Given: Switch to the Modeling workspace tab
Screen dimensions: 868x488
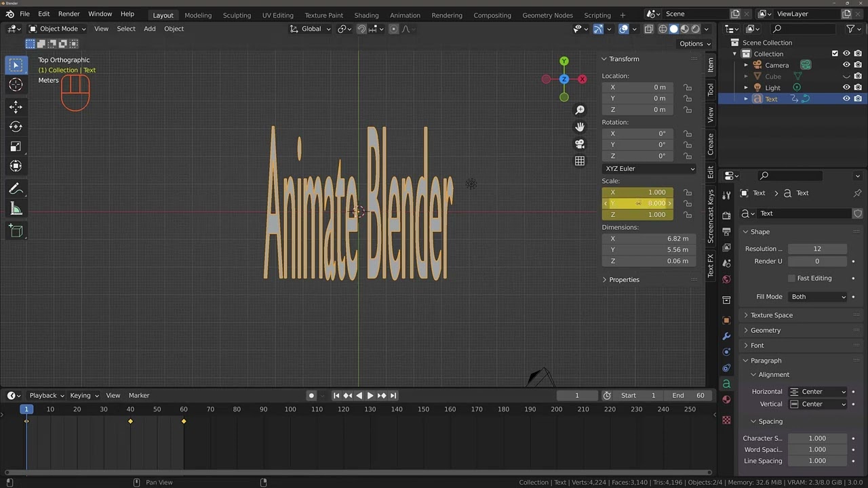Looking at the screenshot, I should [x=197, y=15].
